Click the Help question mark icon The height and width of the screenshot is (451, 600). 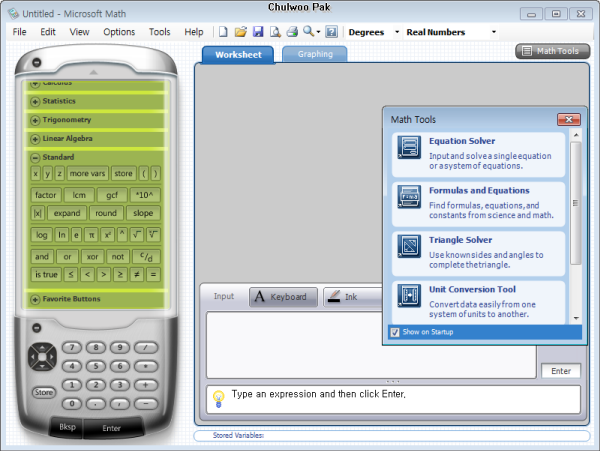pos(331,32)
